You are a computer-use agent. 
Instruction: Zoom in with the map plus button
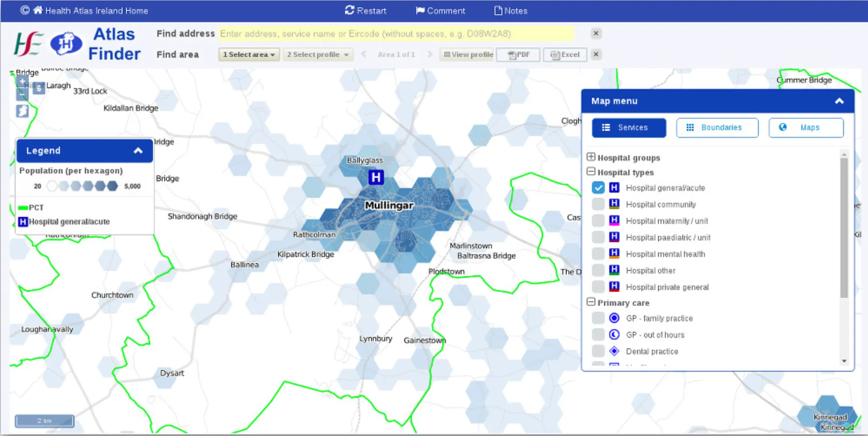23,81
